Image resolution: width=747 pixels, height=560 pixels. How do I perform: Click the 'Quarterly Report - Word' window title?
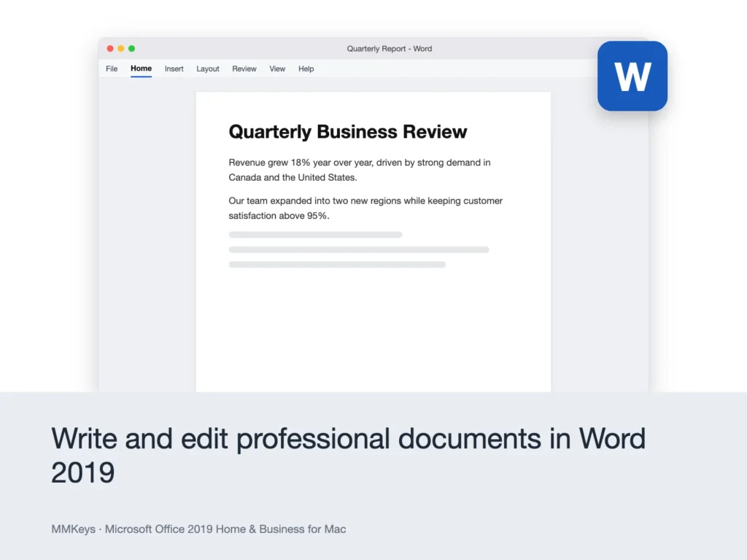click(x=390, y=49)
